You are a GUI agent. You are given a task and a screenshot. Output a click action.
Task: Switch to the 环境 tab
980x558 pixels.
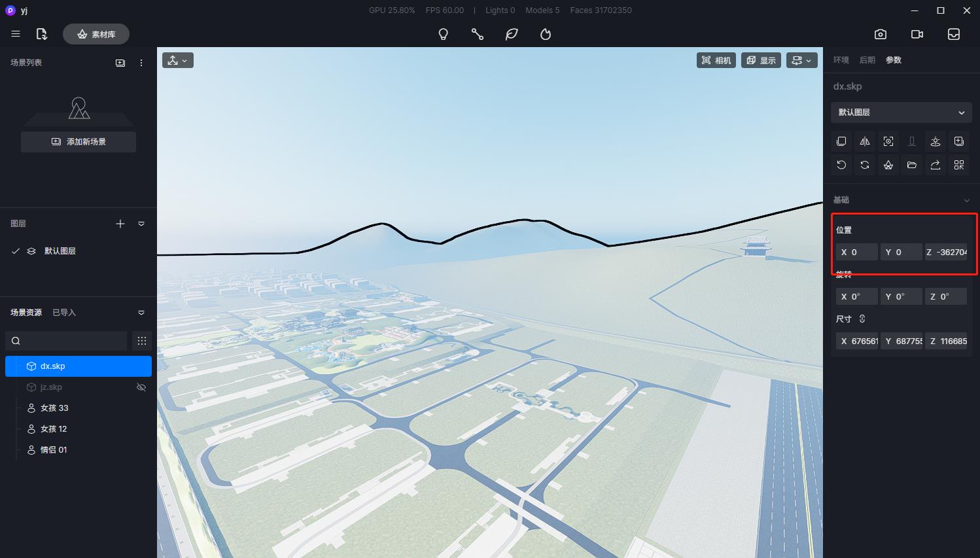coord(841,60)
